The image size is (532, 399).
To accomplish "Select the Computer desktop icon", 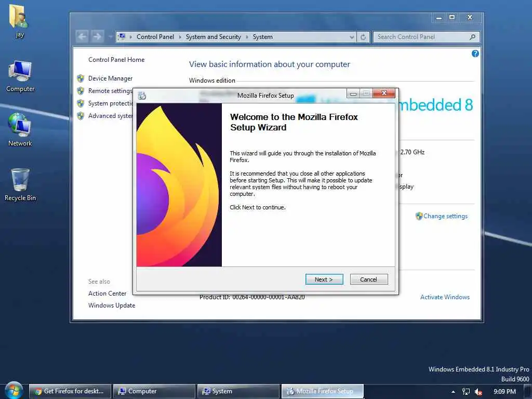I will 20,76.
